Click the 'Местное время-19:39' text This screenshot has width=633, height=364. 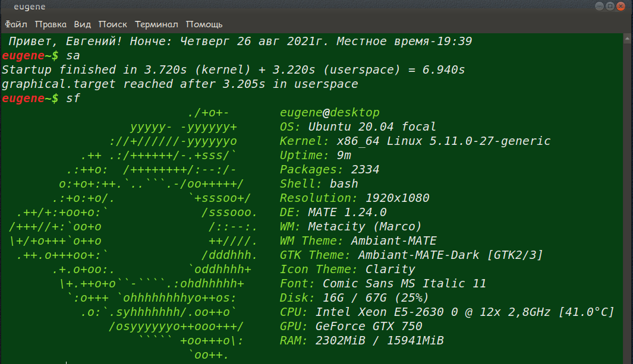click(x=404, y=41)
